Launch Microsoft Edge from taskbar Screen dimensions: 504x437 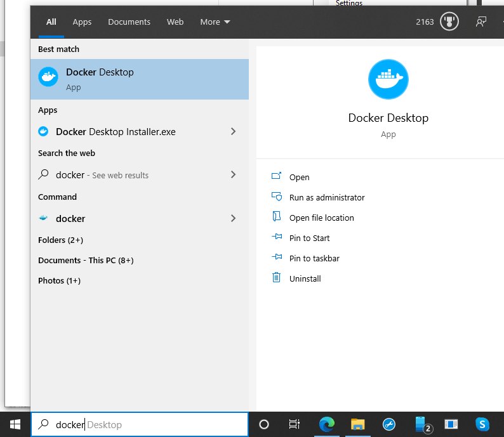coord(326,424)
